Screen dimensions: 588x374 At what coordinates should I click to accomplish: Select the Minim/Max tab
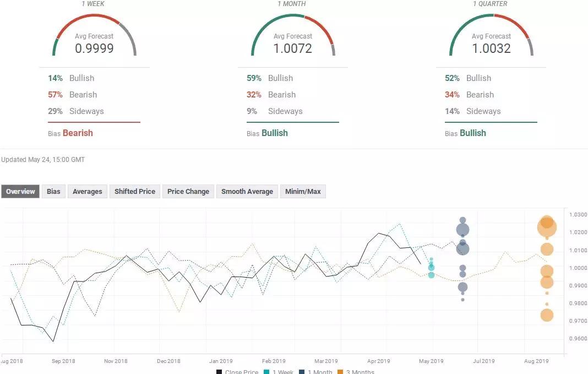pyautogui.click(x=303, y=192)
